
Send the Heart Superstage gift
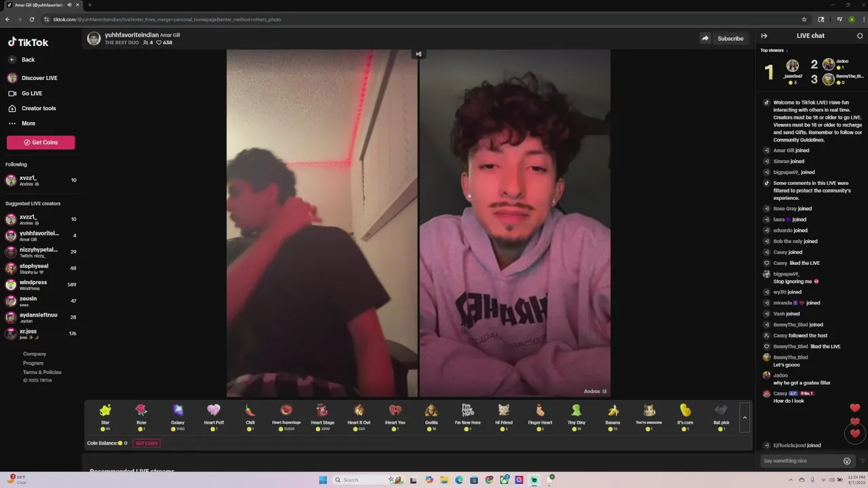point(286,416)
